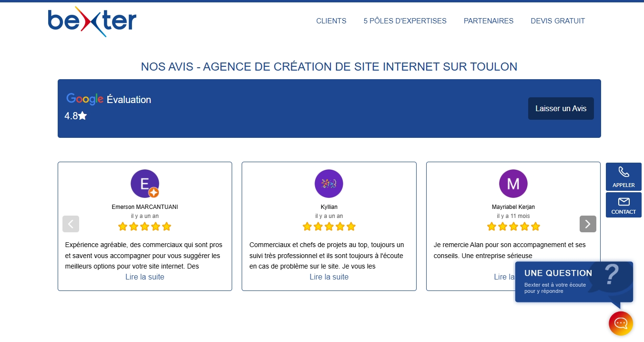Image resolution: width=644 pixels, height=342 pixels.
Task: Navigate to Partenaires menu item
Action: tap(489, 21)
